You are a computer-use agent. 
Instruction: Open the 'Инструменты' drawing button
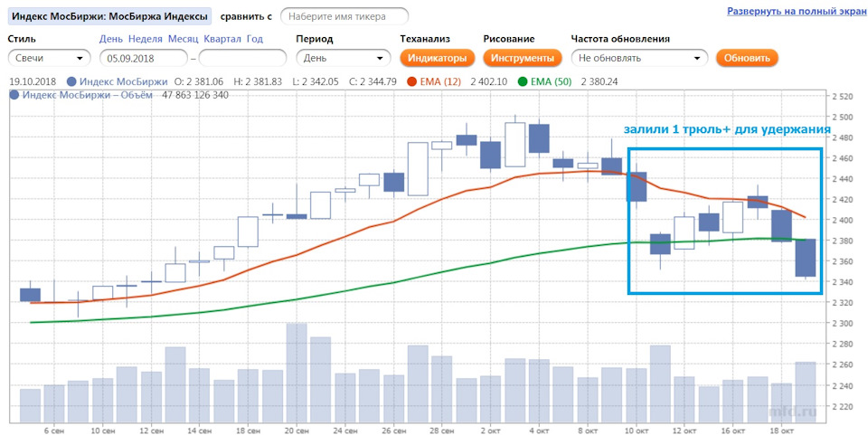point(523,58)
